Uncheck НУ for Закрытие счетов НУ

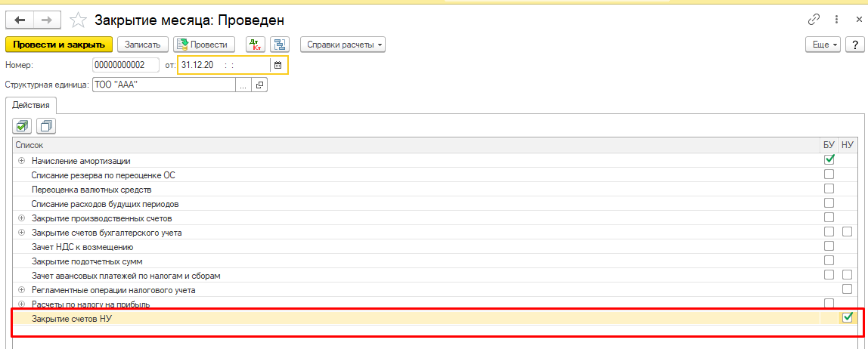point(848,317)
